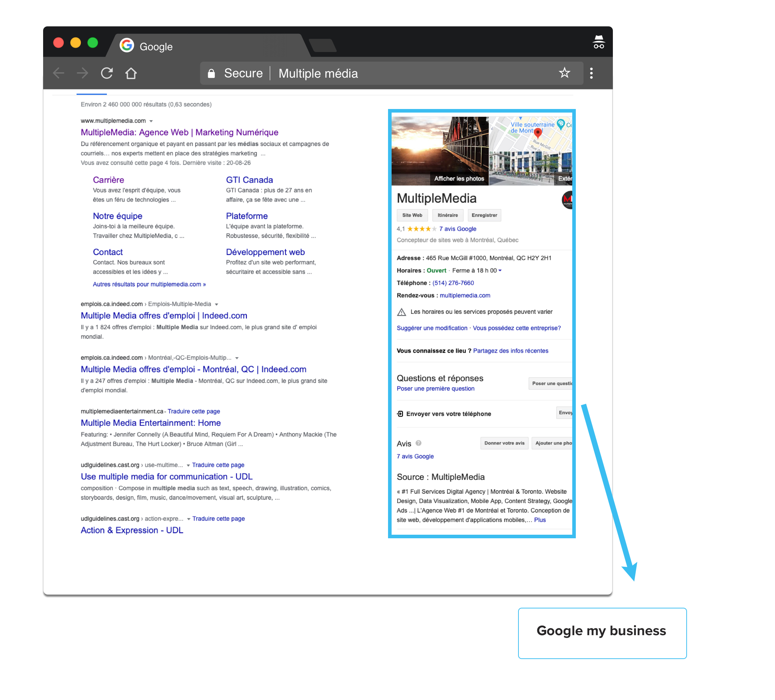
Task: Open Indeed Montréal, QC job offers result
Action: [x=193, y=369]
